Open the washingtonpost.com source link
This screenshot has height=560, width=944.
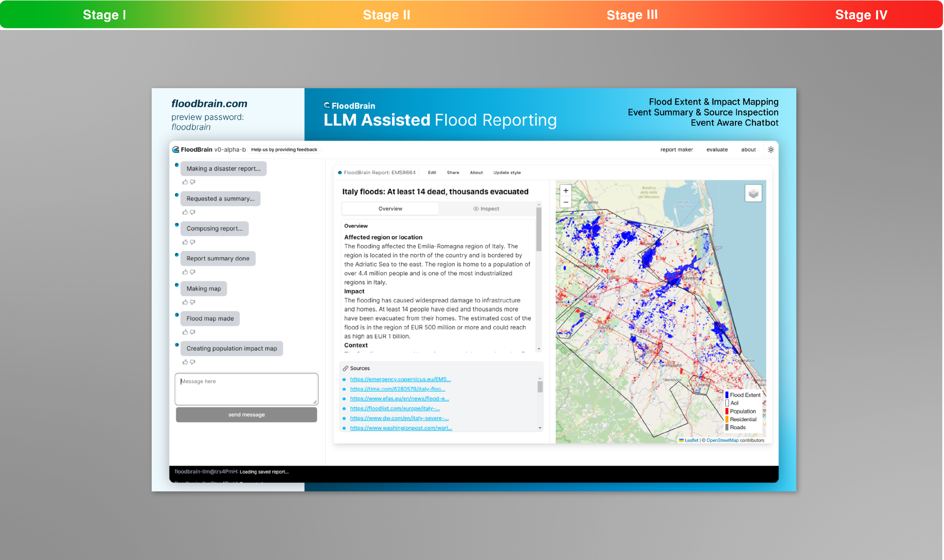401,428
